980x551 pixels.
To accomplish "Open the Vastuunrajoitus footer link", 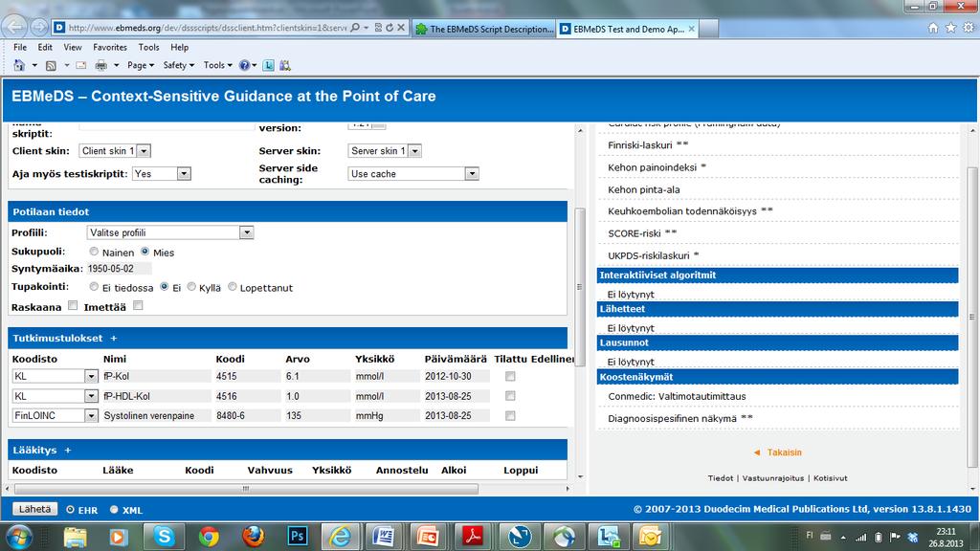I will 773,478.
